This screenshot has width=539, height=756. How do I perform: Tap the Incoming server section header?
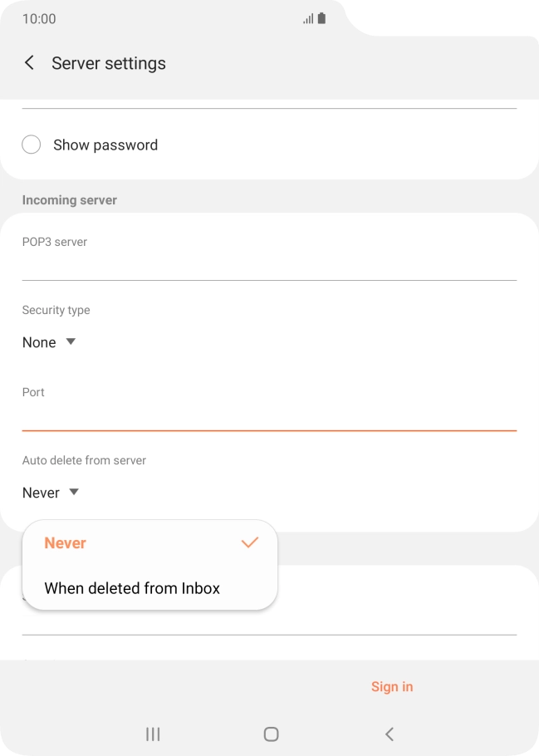pyautogui.click(x=70, y=199)
